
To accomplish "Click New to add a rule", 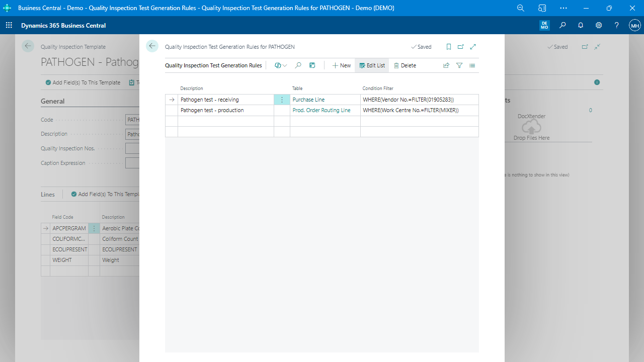I will click(x=341, y=65).
